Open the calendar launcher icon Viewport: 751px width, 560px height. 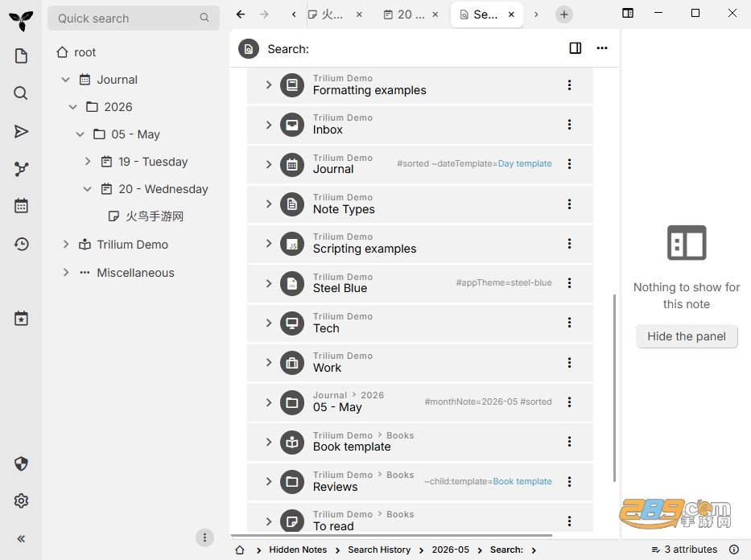tap(21, 206)
